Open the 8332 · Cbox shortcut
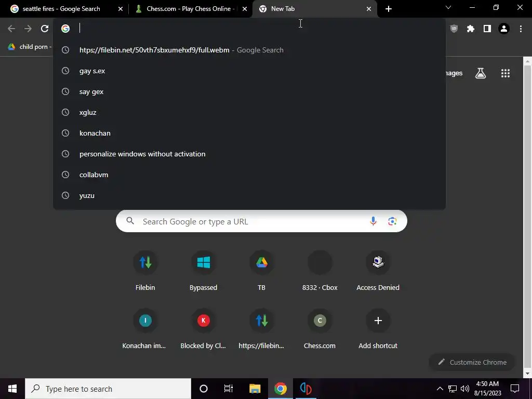Screen dimensions: 532x399 (320, 271)
